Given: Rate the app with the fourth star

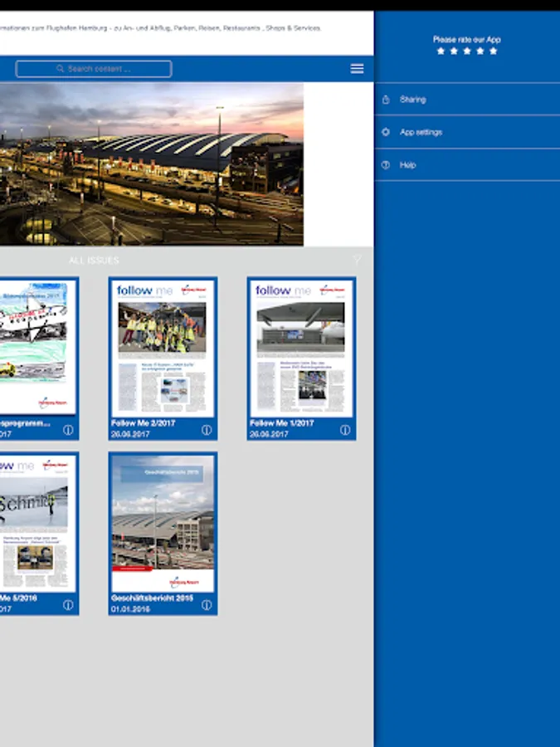Looking at the screenshot, I should [x=480, y=51].
